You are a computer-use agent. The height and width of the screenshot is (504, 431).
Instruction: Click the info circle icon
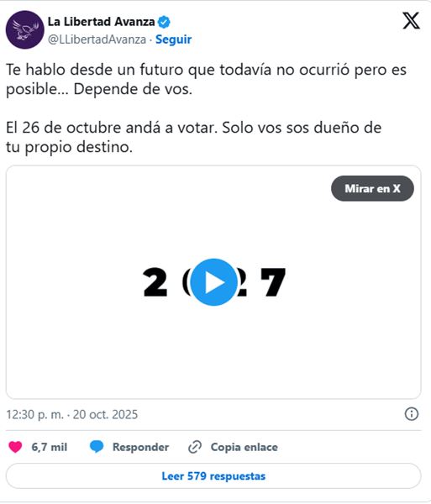[x=412, y=414]
